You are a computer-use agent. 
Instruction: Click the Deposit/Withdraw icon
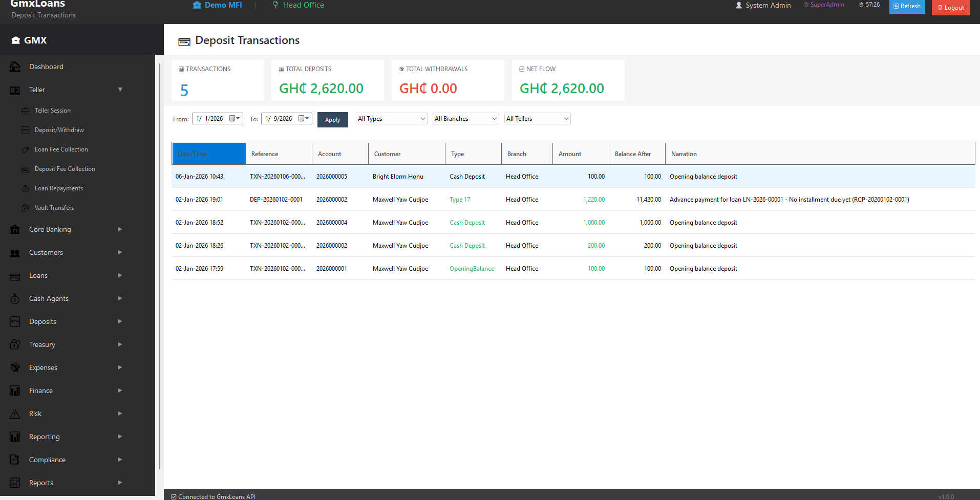point(25,130)
